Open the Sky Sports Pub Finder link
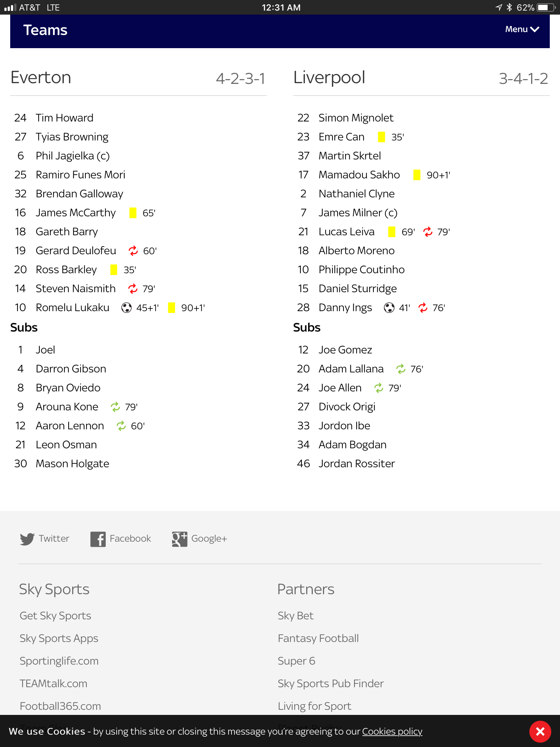Screen dimensions: 560x747 click(330, 684)
